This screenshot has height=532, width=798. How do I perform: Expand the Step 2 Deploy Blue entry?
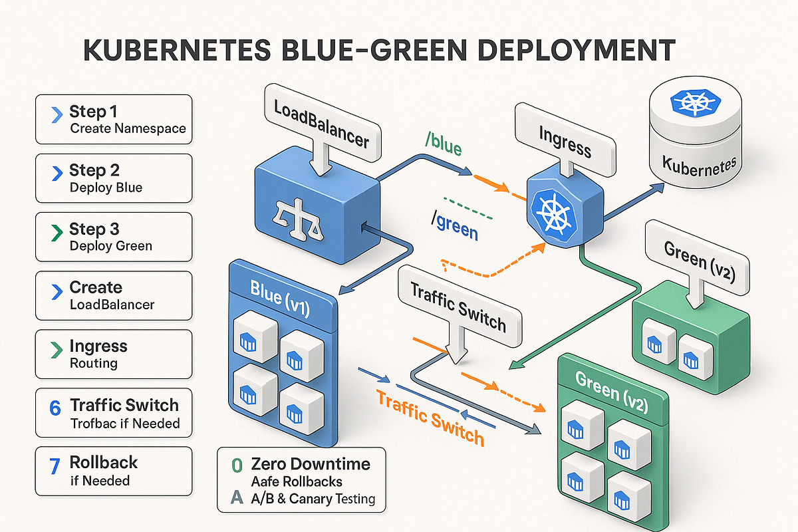pyautogui.click(x=113, y=178)
